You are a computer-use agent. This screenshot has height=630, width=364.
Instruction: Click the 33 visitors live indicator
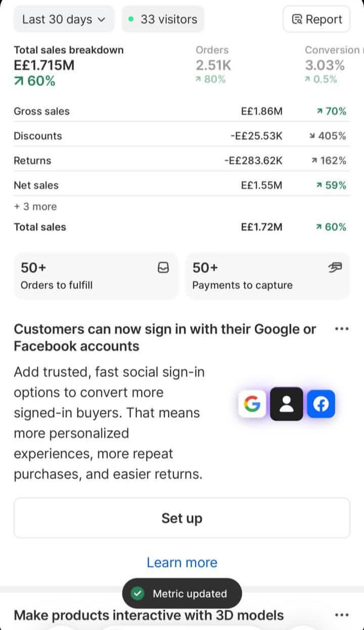[163, 19]
